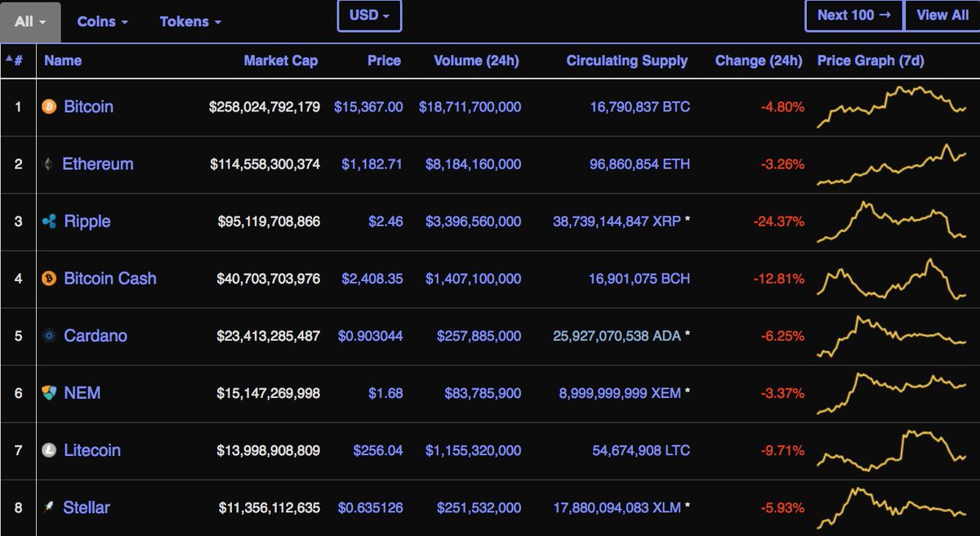Click the Ripple coin logo icon
980x536 pixels.
coord(48,221)
